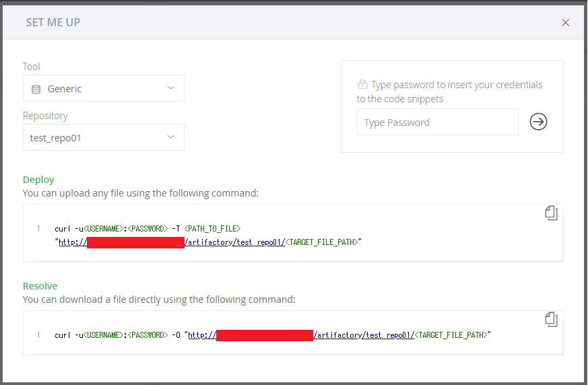The width and height of the screenshot is (588, 385).
Task: Click line number 1 in Resolve snippet
Action: [x=38, y=335]
